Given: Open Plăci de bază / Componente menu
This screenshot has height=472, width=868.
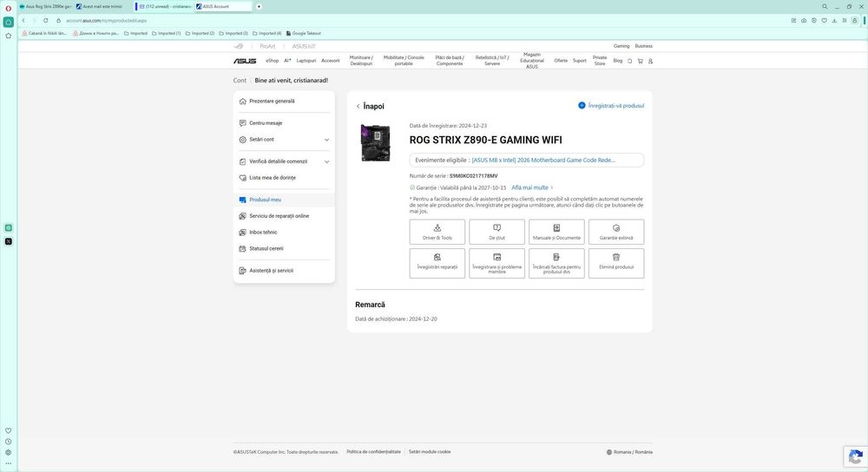Looking at the screenshot, I should point(450,61).
